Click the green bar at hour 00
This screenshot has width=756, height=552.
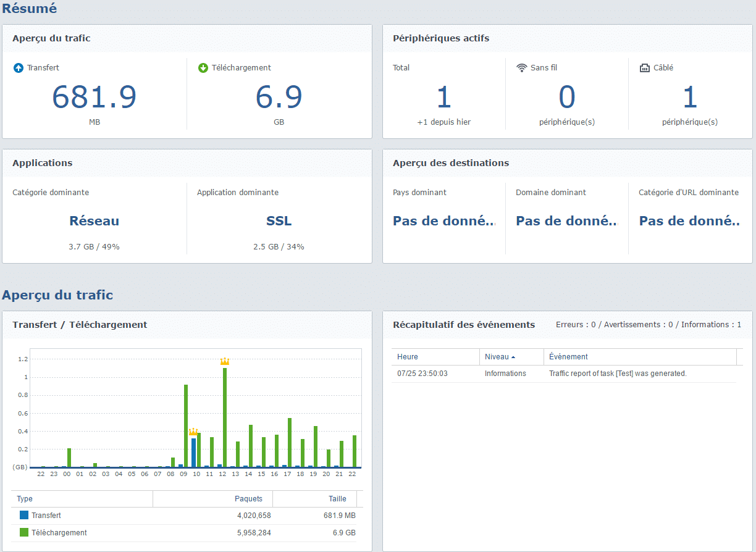(x=69, y=458)
